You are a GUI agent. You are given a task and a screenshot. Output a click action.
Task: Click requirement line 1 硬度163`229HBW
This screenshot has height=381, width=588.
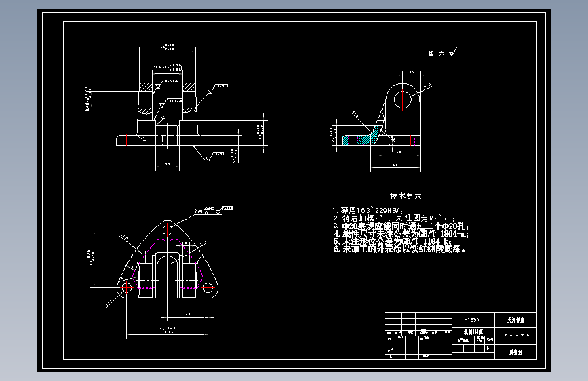[368, 210]
